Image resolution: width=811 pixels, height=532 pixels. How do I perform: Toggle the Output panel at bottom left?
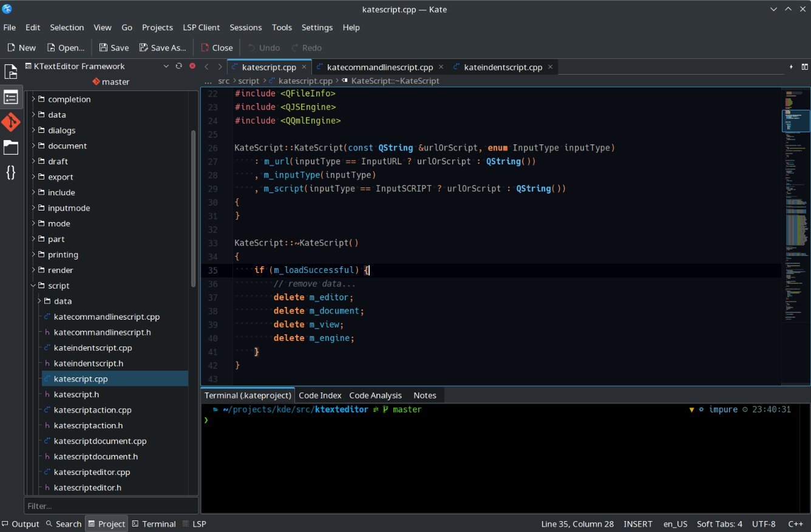pos(22,524)
